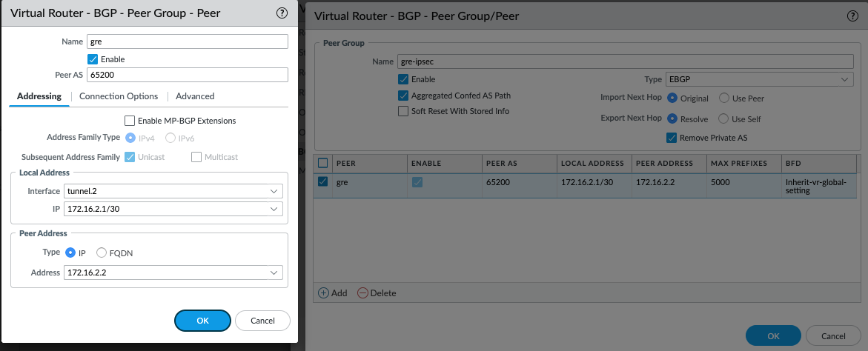The width and height of the screenshot is (868, 351).
Task: Click the Peer AS input field
Action: 187,75
